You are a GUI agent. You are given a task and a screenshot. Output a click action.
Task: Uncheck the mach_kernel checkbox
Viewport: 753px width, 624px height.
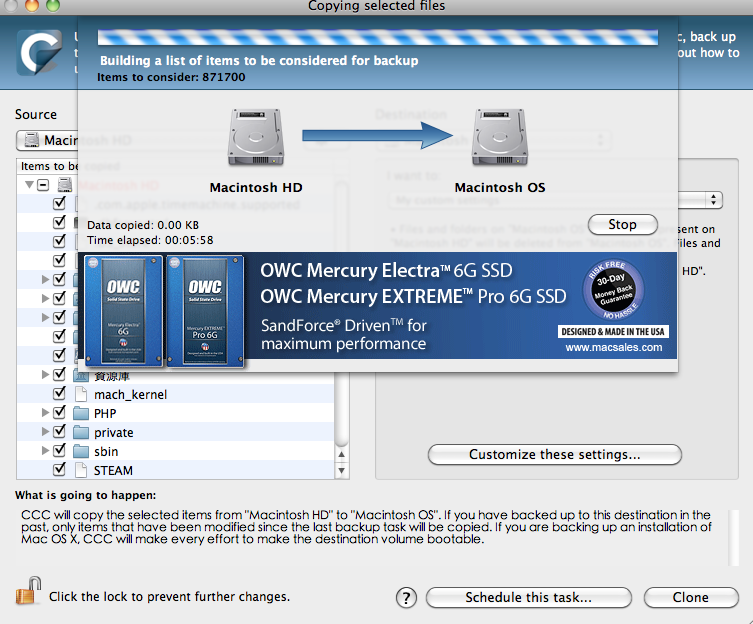(x=59, y=393)
